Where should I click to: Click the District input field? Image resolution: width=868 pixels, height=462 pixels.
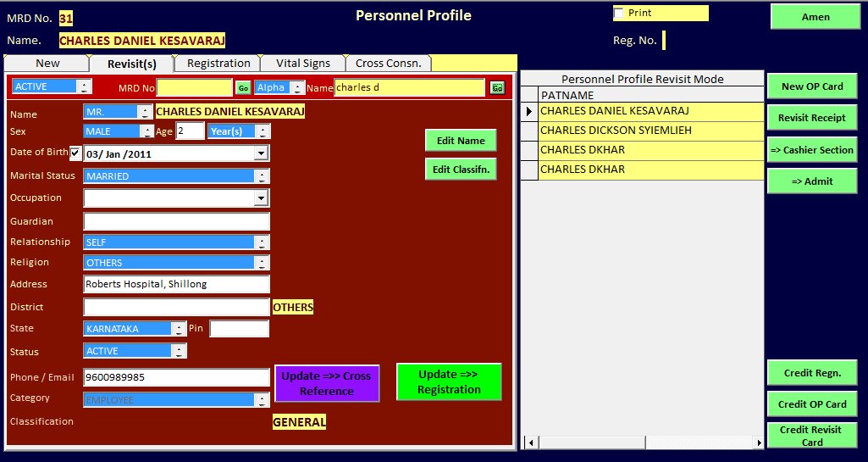[x=177, y=307]
